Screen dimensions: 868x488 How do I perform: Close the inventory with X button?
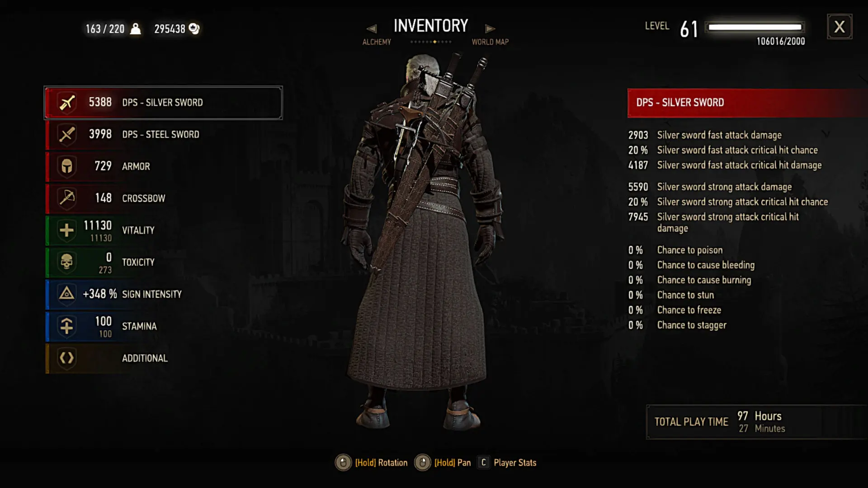tap(840, 27)
